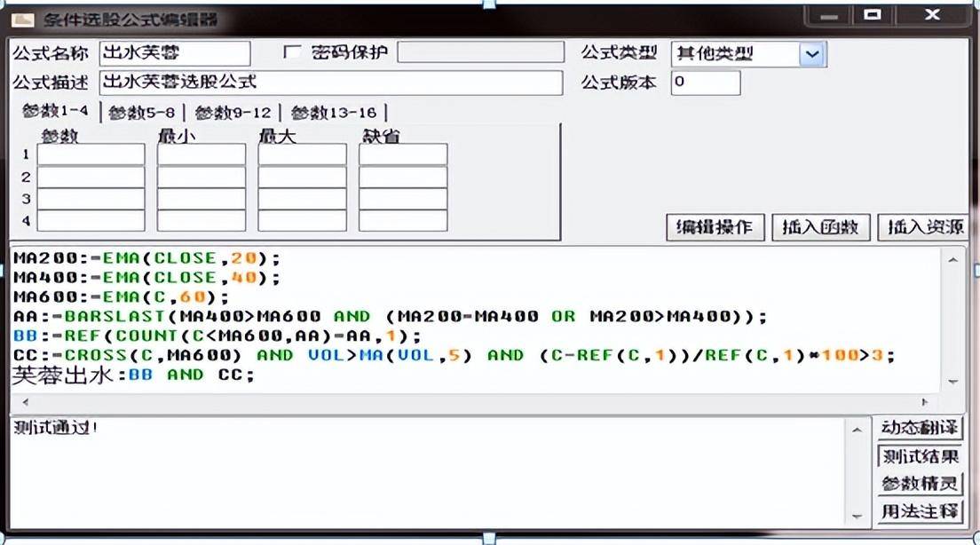Viewport: 980px width, 545px height.
Task: Click the 动态翻译 button
Action: [x=920, y=428]
